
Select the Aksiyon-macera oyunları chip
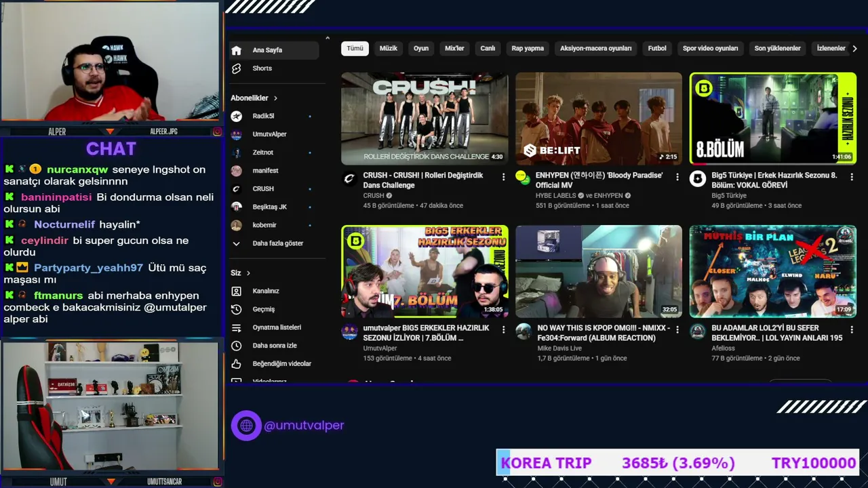coord(596,49)
